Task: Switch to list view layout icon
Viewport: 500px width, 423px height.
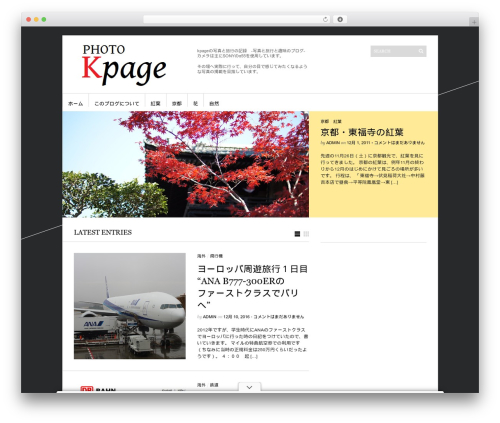Action: coord(297,234)
